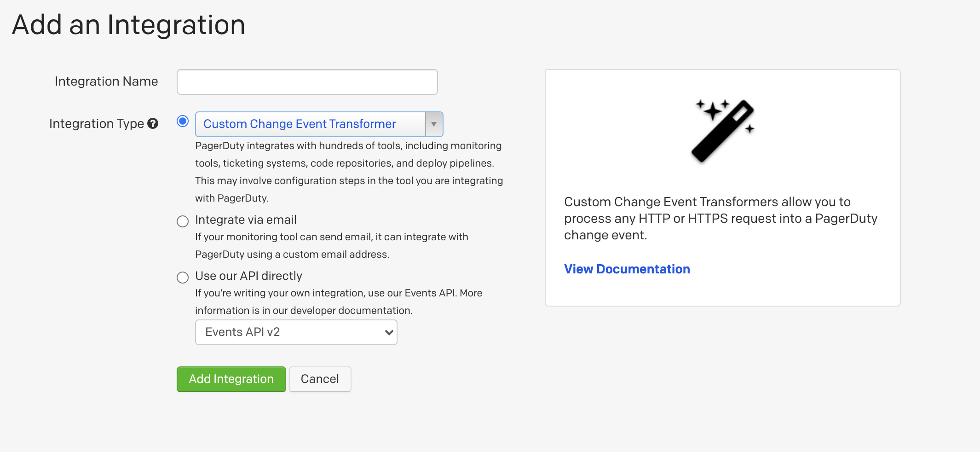Click the If you're writing your own integration text
This screenshot has height=452, width=980.
(x=339, y=302)
